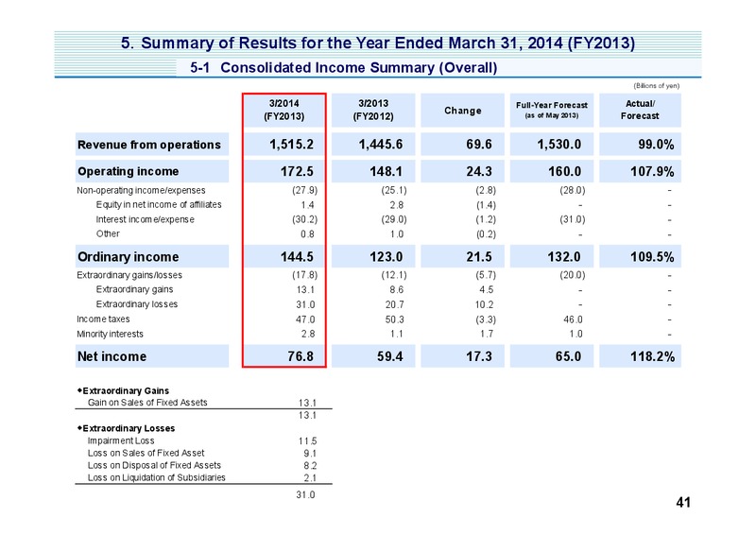Screen dimensions: 756x535
Task: Click the ordinary income forecast 132.0
Action: click(x=564, y=257)
